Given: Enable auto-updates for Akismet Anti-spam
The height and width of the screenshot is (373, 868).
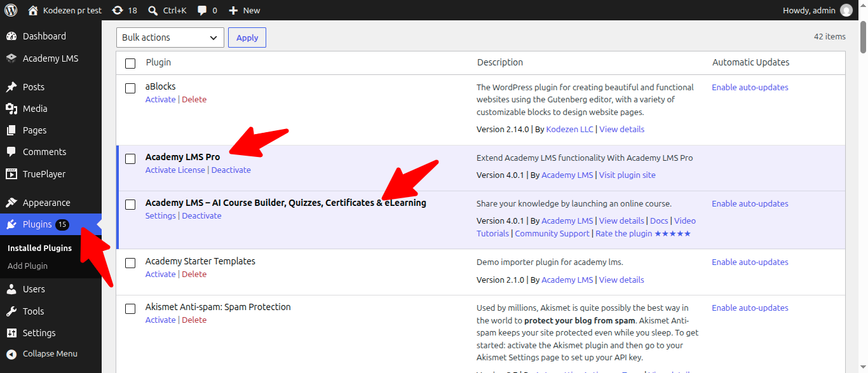Looking at the screenshot, I should (x=750, y=308).
